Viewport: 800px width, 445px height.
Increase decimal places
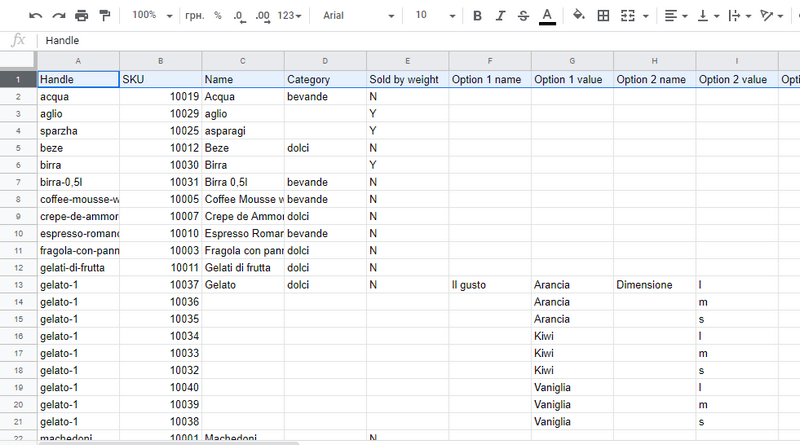click(x=262, y=16)
